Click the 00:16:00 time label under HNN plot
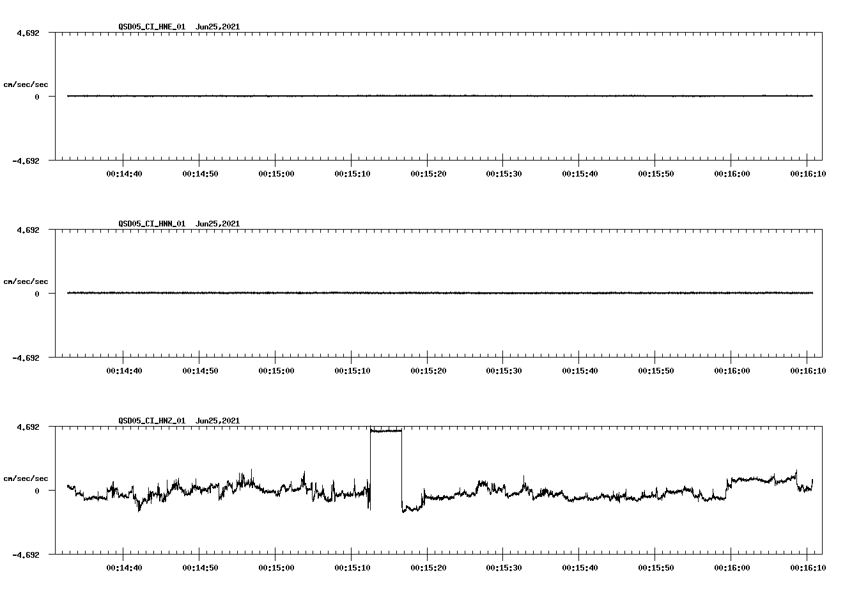 coord(732,370)
